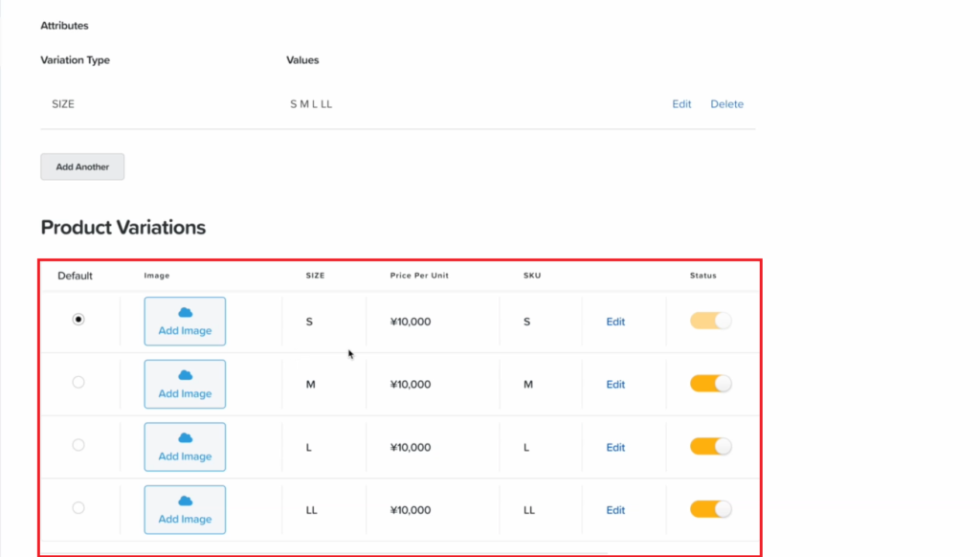Screen dimensions: 980x557
Task: Click cloud upload icon for size L
Action: coord(185,438)
